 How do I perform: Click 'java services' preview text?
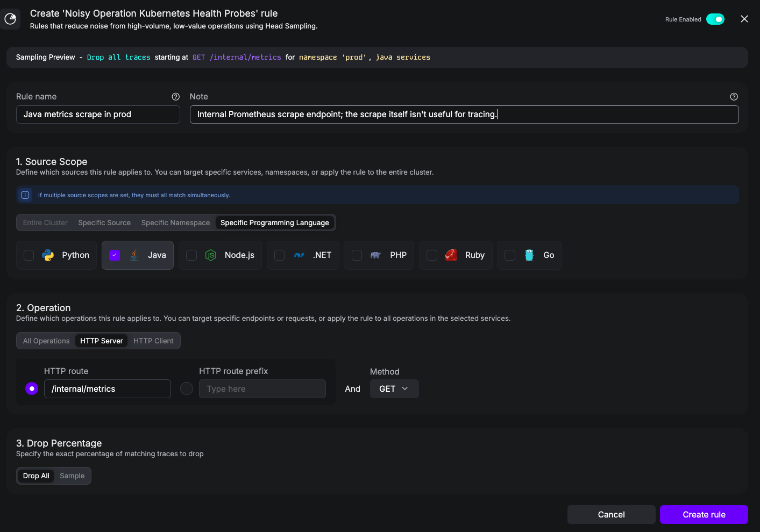coord(403,57)
